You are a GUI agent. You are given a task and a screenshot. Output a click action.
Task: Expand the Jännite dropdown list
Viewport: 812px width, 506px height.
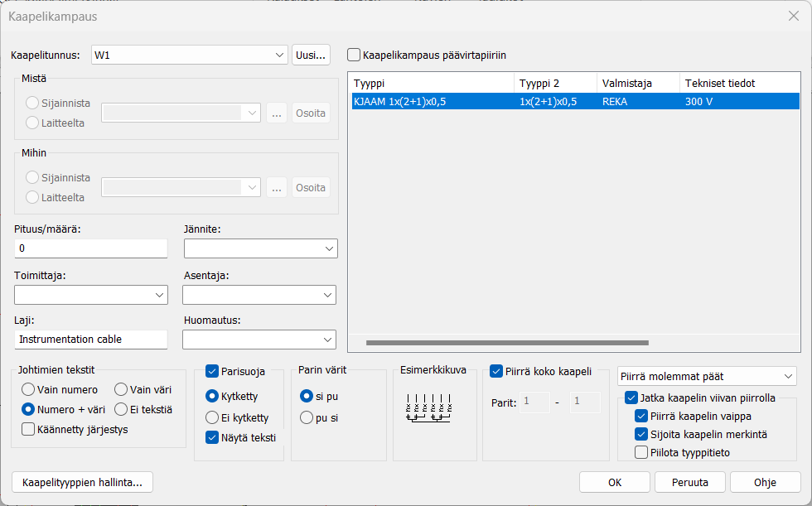pos(328,248)
